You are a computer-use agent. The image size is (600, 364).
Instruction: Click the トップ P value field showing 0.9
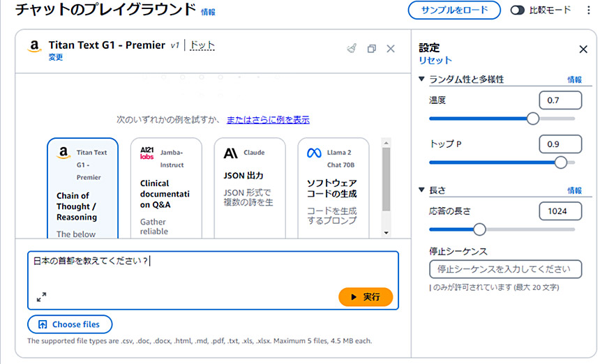click(x=560, y=144)
